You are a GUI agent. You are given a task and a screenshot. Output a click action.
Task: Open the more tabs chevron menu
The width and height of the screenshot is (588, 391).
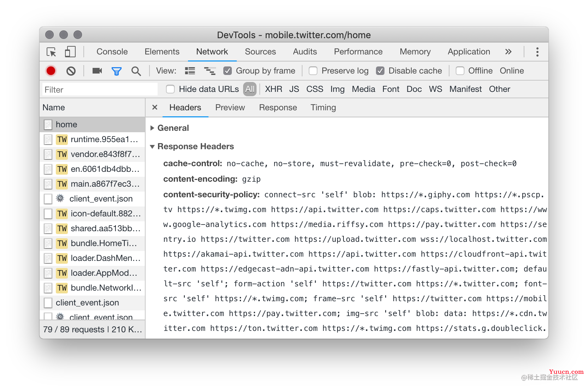click(x=508, y=52)
